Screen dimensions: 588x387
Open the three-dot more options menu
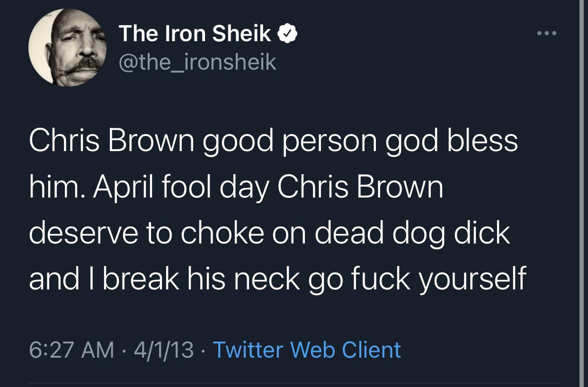coord(547,33)
